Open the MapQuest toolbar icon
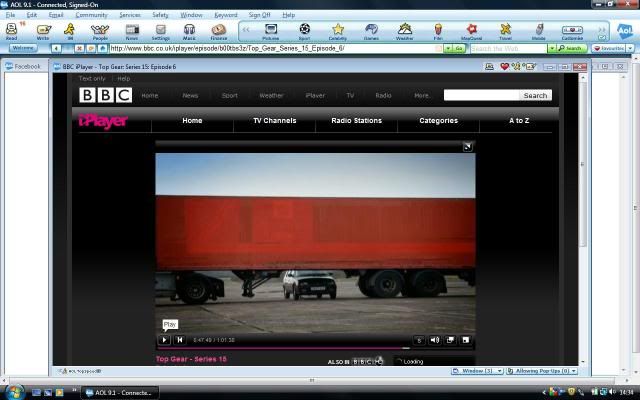Screen dimensions: 640x400 point(472,31)
